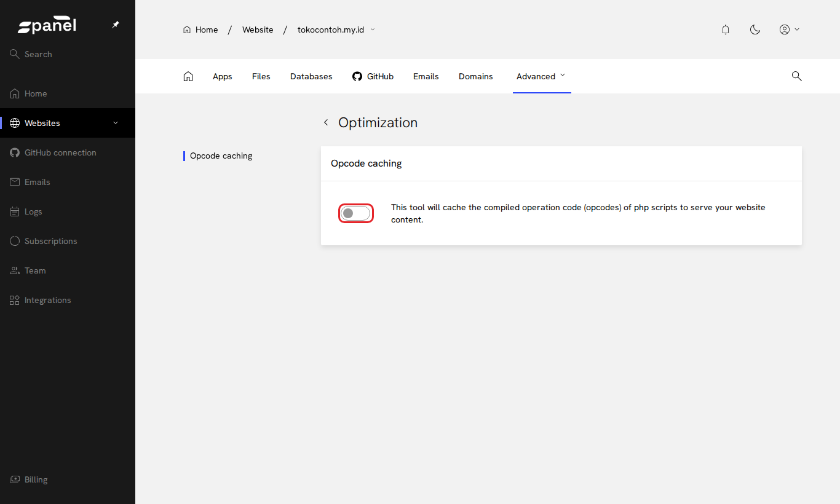Switch to the Files tab
This screenshot has height=504, width=840.
pos(261,76)
